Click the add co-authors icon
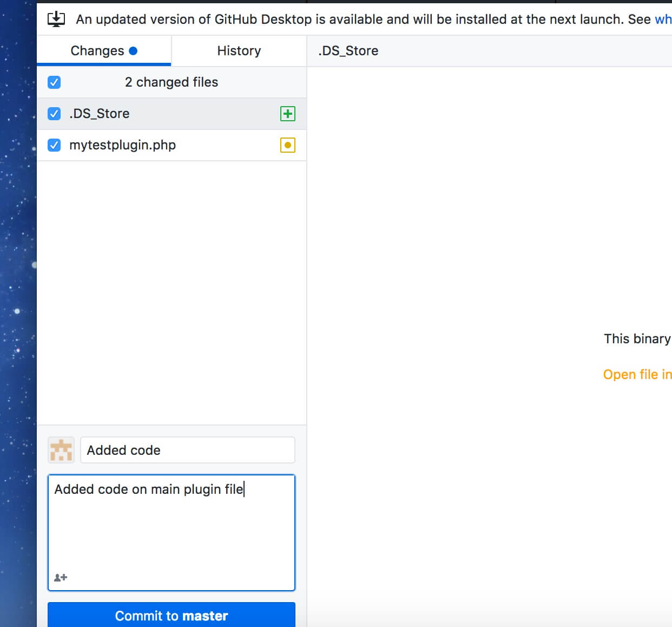The image size is (672, 627). pos(61,577)
